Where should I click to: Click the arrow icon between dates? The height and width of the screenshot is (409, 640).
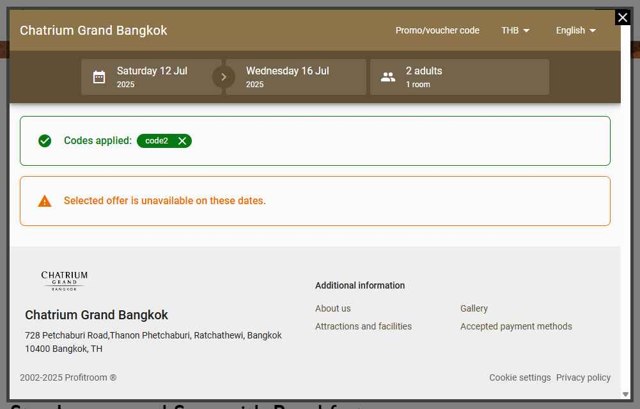click(223, 77)
